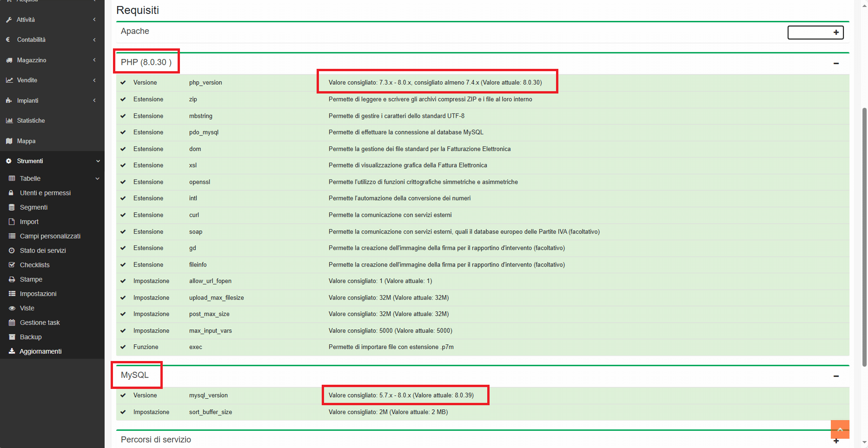Click the MySQL section header
The height and width of the screenshot is (448, 868).
pyautogui.click(x=135, y=375)
